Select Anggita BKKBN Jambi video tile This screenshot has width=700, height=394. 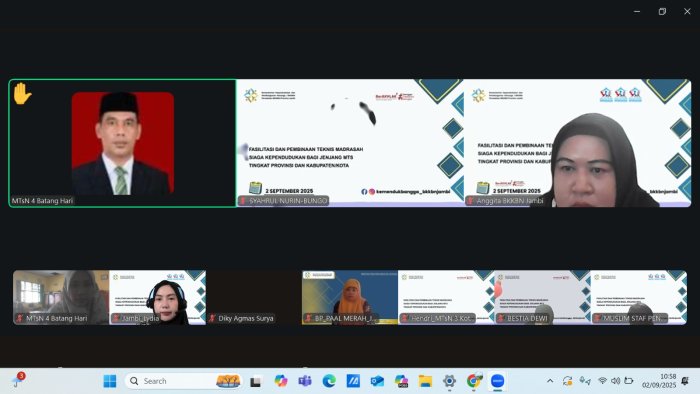coord(578,143)
